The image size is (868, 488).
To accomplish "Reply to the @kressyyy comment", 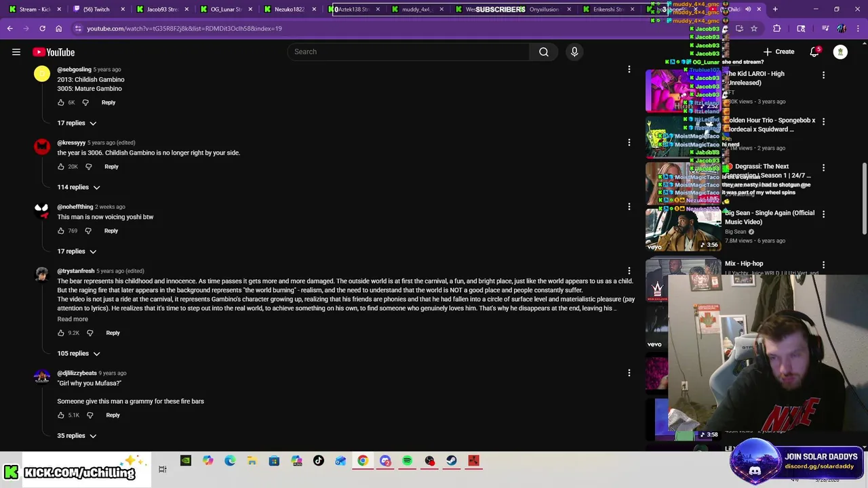I will pos(111,167).
